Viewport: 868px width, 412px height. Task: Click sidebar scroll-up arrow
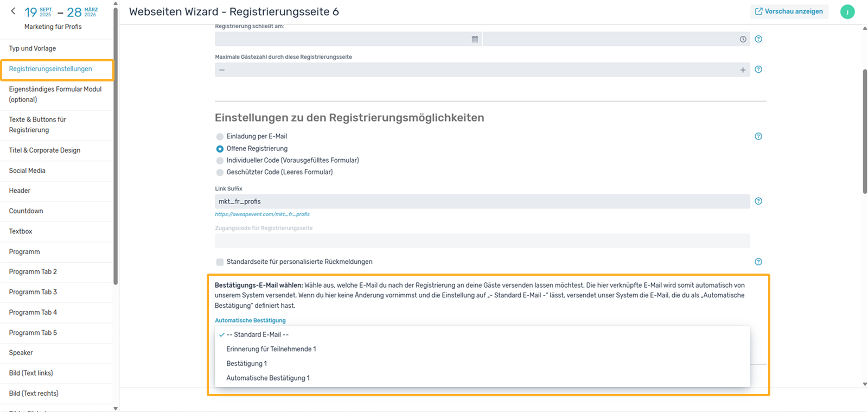pos(116,4)
